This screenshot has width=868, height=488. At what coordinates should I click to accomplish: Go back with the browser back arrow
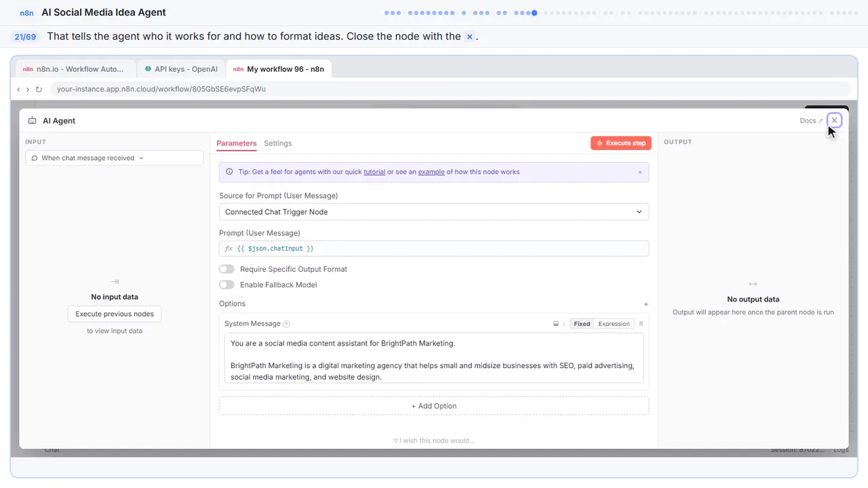(18, 89)
